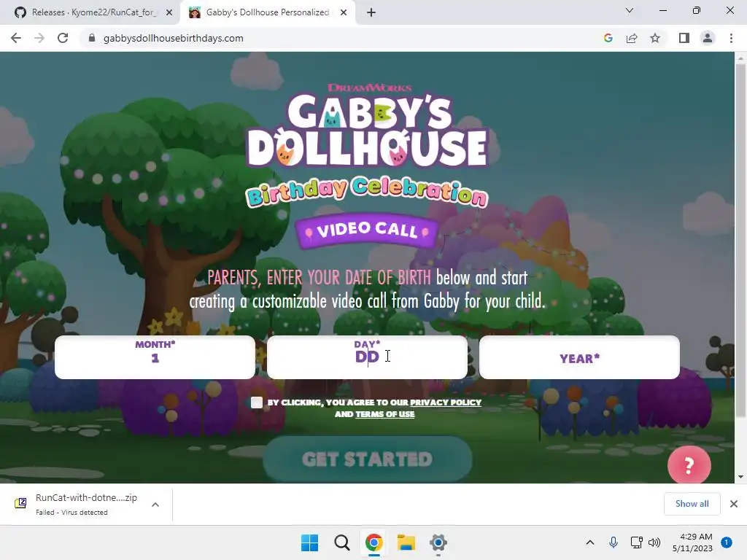Open Chrome three-dot menu
This screenshot has width=747, height=560.
(x=731, y=38)
